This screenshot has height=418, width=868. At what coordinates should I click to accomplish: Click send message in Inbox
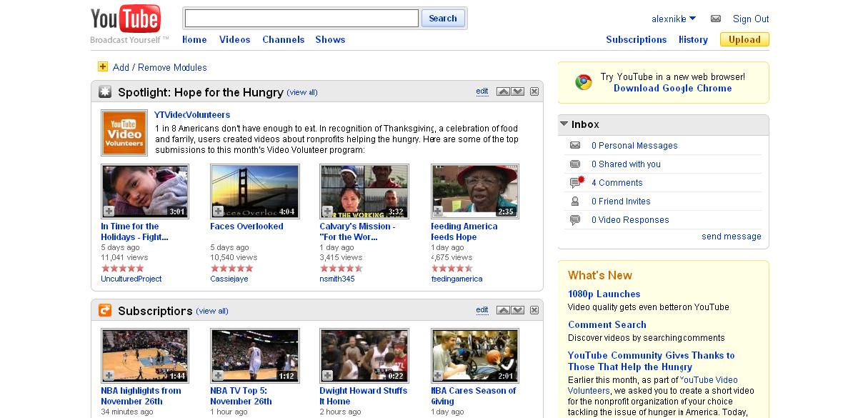tap(732, 236)
